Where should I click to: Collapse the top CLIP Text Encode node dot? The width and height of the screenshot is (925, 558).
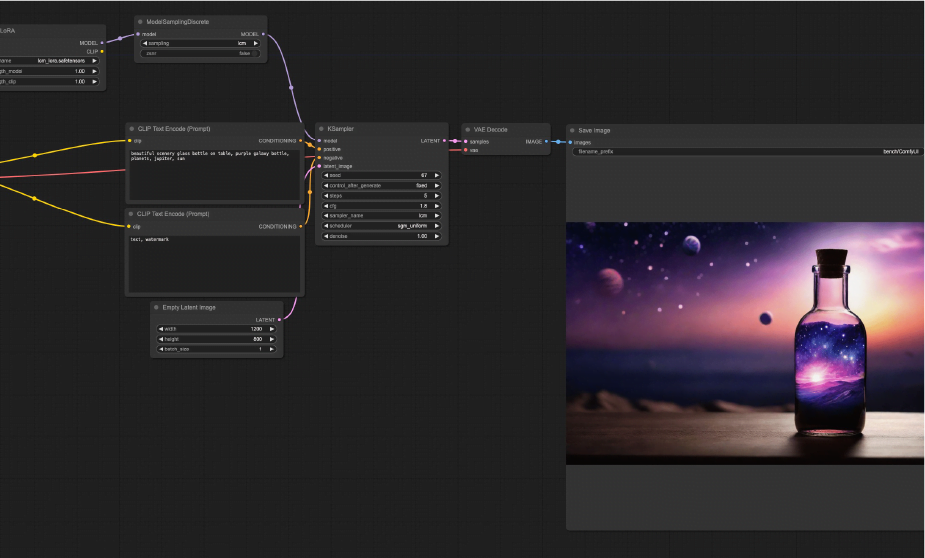pos(131,129)
